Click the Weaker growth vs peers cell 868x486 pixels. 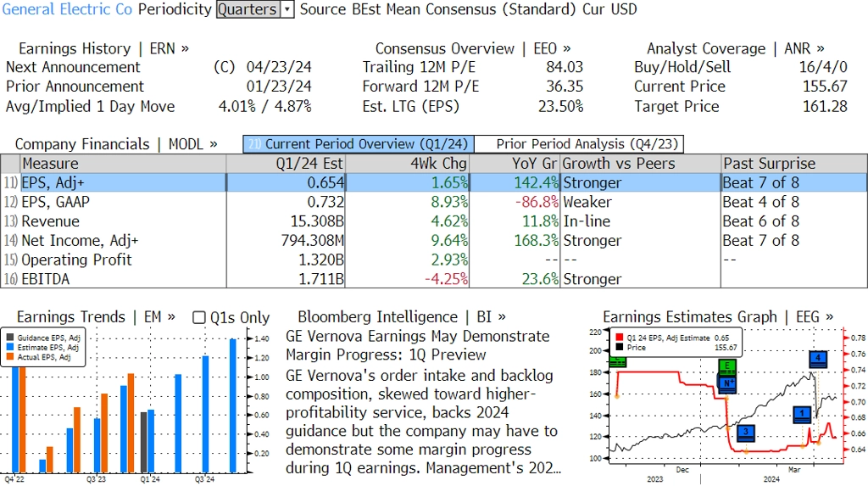pos(587,202)
